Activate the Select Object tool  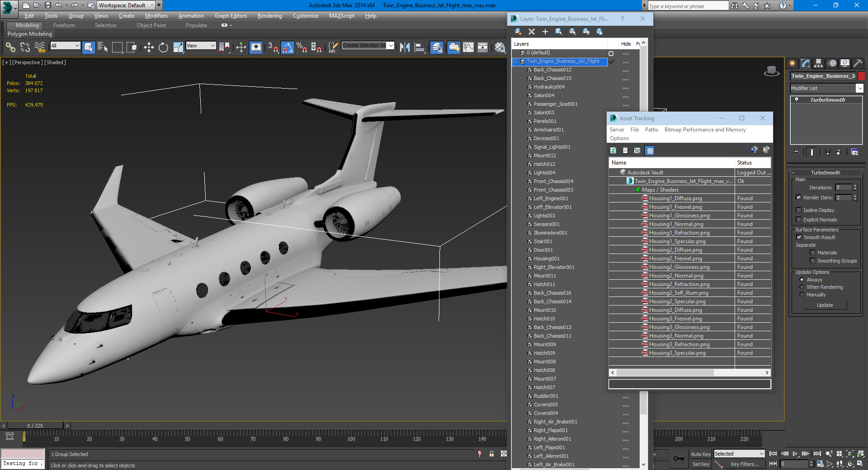(89, 47)
